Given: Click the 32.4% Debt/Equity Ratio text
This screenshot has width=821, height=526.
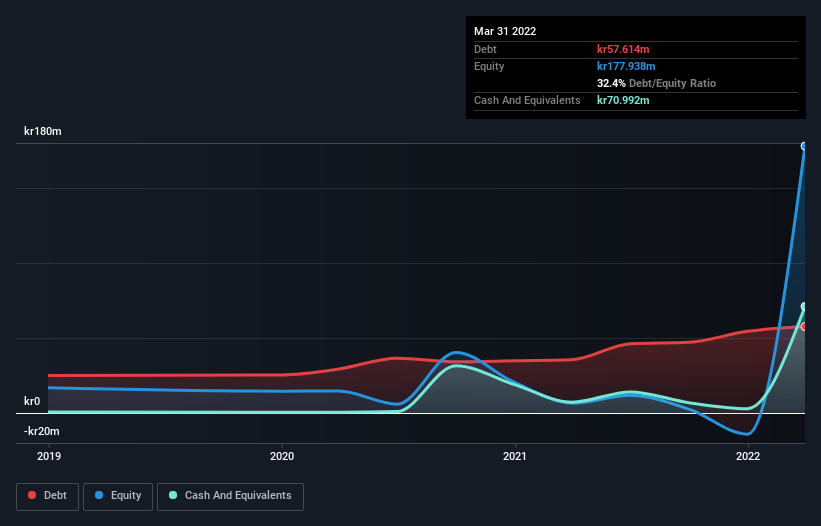Looking at the screenshot, I should tap(656, 83).
